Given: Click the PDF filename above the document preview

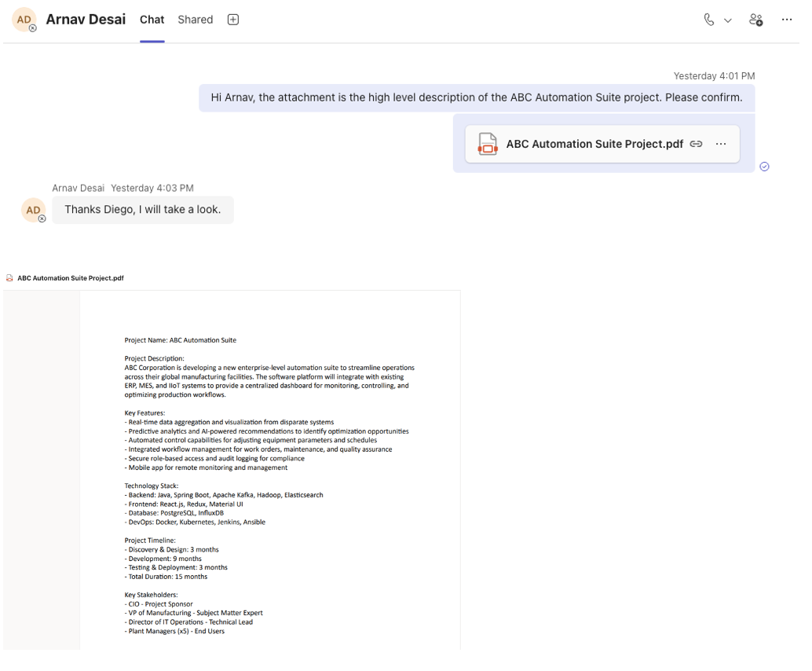Looking at the screenshot, I should [x=69, y=277].
